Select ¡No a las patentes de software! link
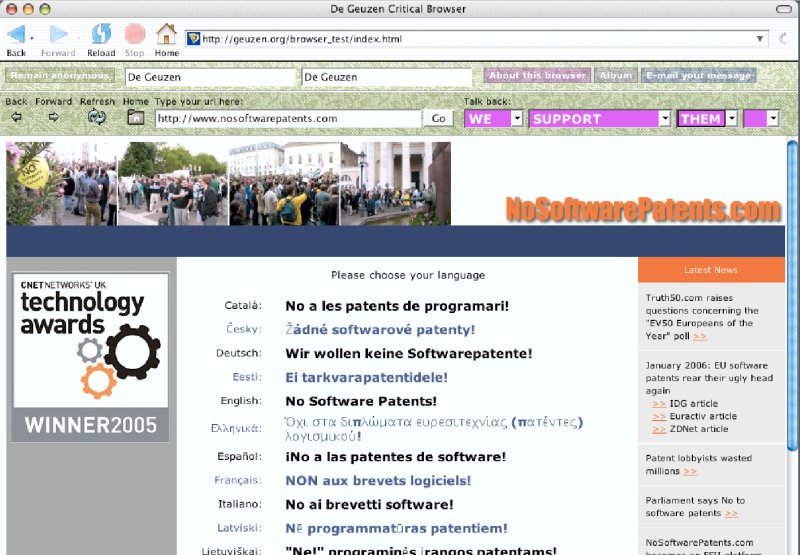 [x=395, y=457]
